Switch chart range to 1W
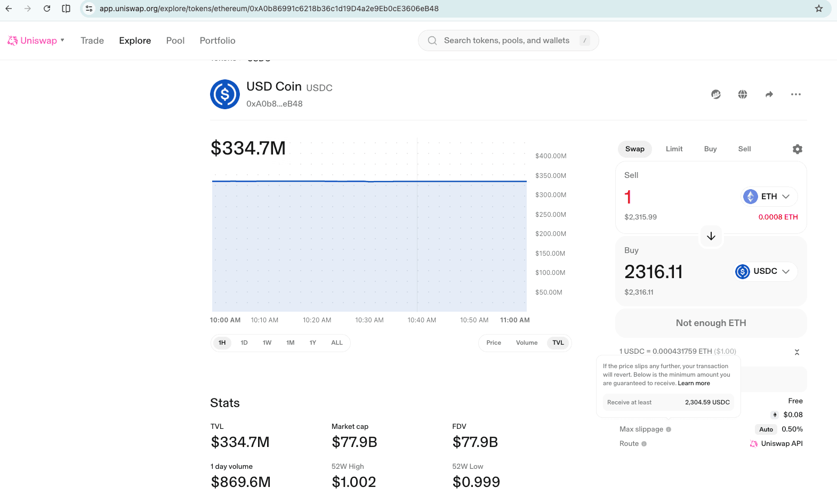Image resolution: width=837 pixels, height=504 pixels. (x=267, y=343)
